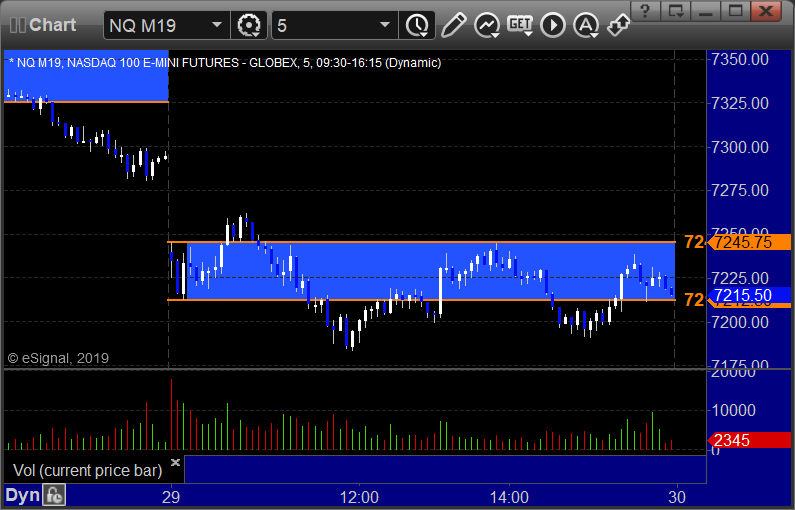Open the studies chart icon
The image size is (795, 510).
click(487, 25)
